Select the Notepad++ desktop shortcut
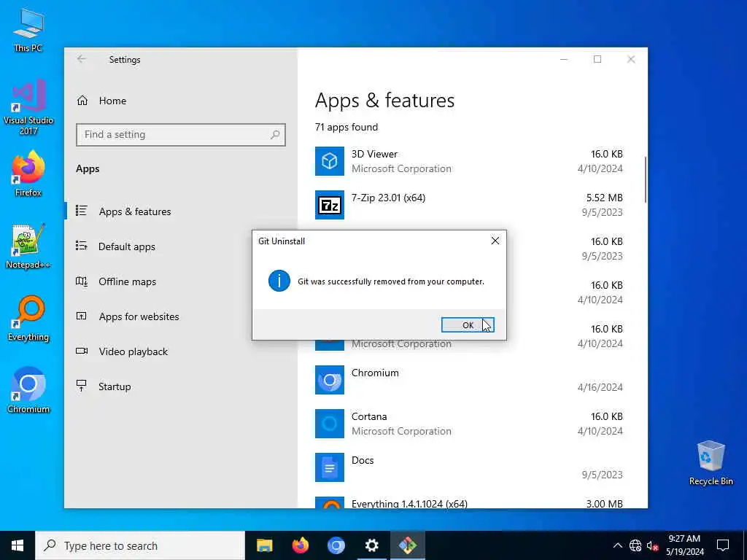Viewport: 747px width, 560px height. pyautogui.click(x=28, y=246)
